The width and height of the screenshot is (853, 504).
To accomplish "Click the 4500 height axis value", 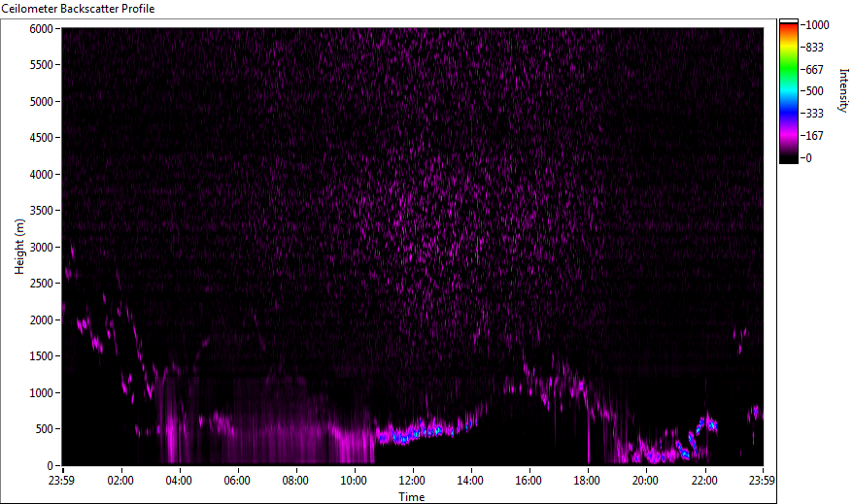I will pos(42,138).
